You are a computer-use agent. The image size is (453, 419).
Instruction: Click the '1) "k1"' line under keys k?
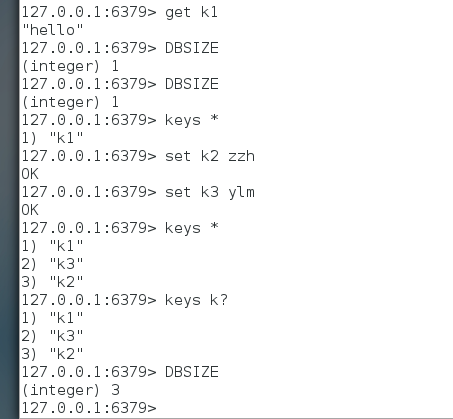click(x=52, y=318)
